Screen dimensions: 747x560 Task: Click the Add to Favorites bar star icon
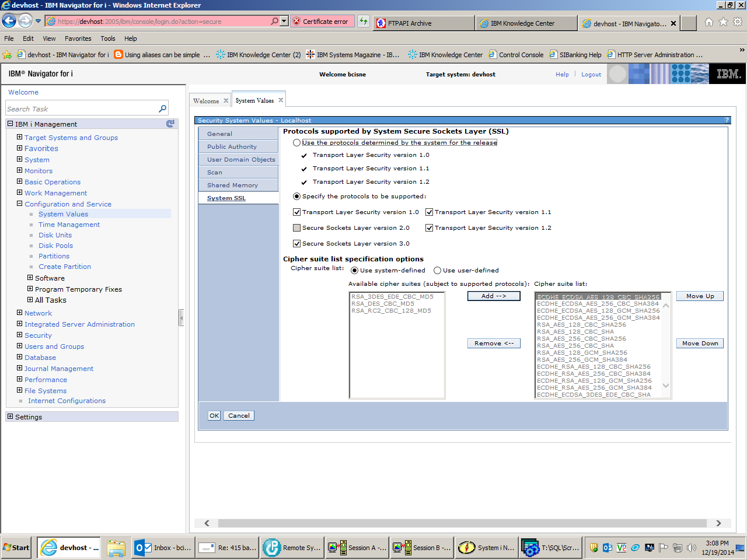tap(7, 55)
